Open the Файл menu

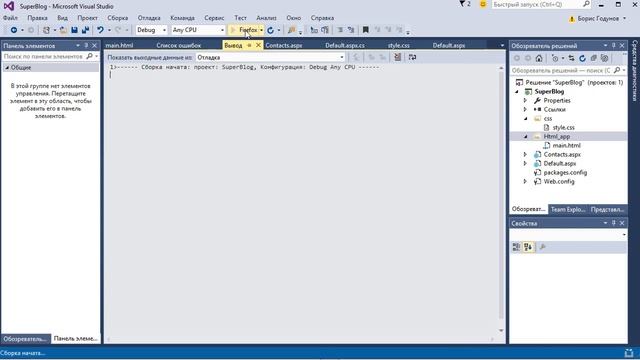coord(10,18)
